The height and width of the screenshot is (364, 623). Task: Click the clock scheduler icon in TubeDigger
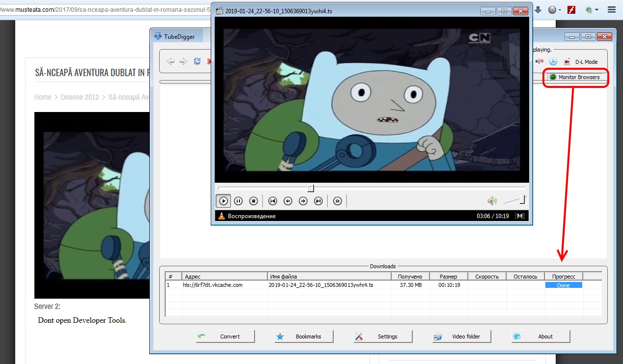(553, 61)
